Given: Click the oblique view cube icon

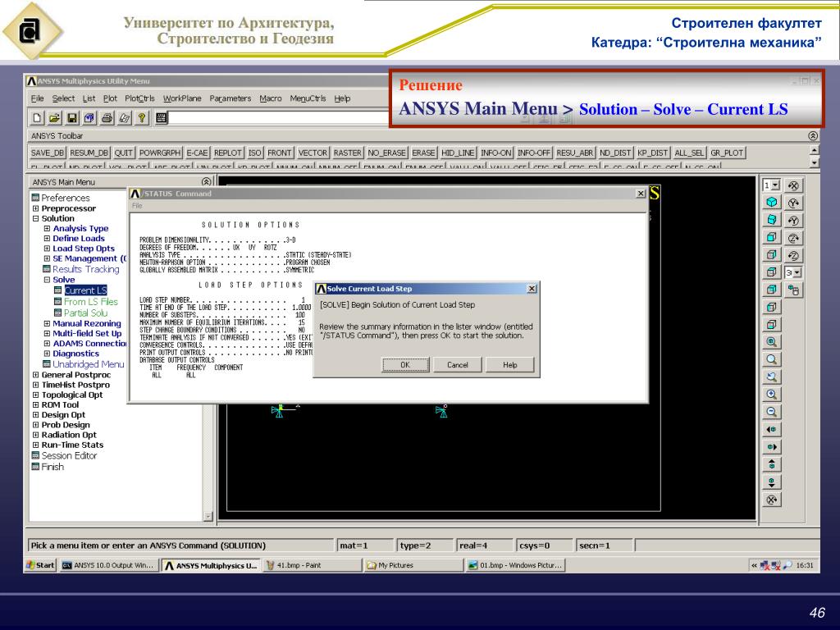Looking at the screenshot, I should pyautogui.click(x=771, y=220).
